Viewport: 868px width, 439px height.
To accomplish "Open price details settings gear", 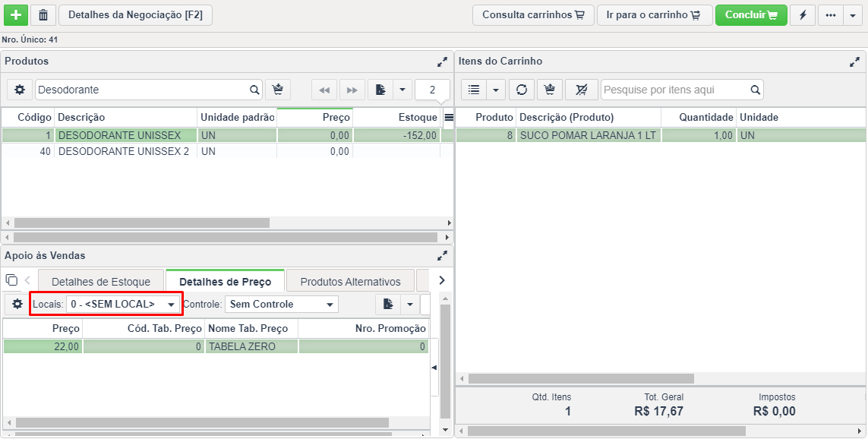I will pos(17,304).
